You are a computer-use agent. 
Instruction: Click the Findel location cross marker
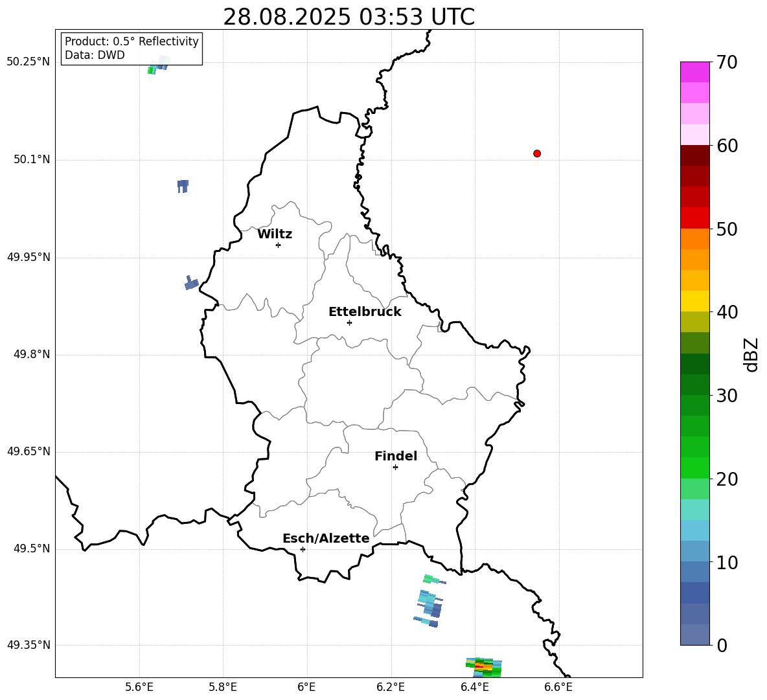395,468
